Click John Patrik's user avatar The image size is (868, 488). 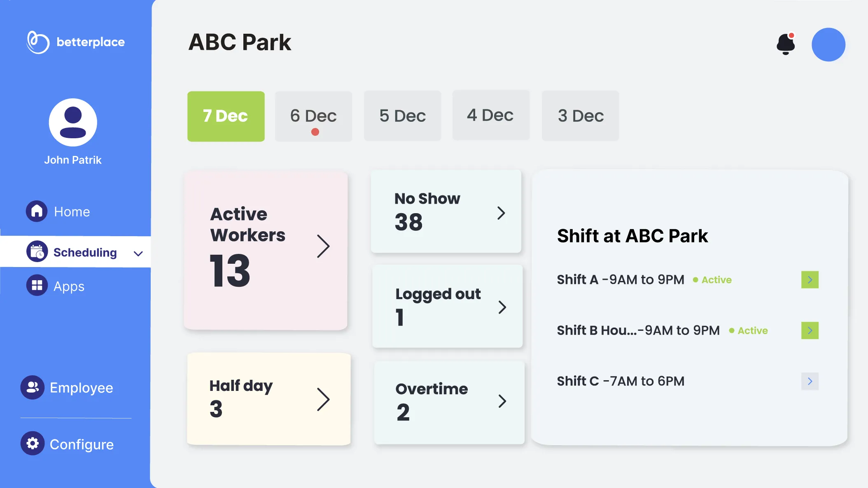[x=73, y=122]
